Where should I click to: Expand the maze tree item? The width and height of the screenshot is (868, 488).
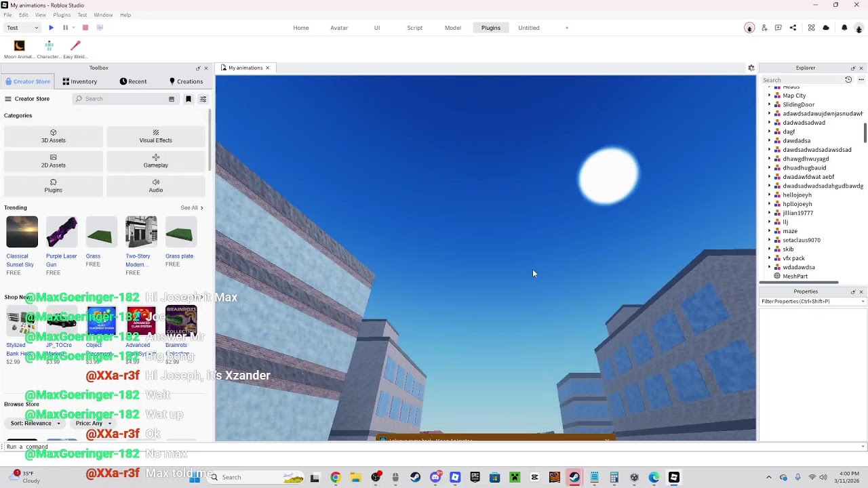tap(769, 231)
